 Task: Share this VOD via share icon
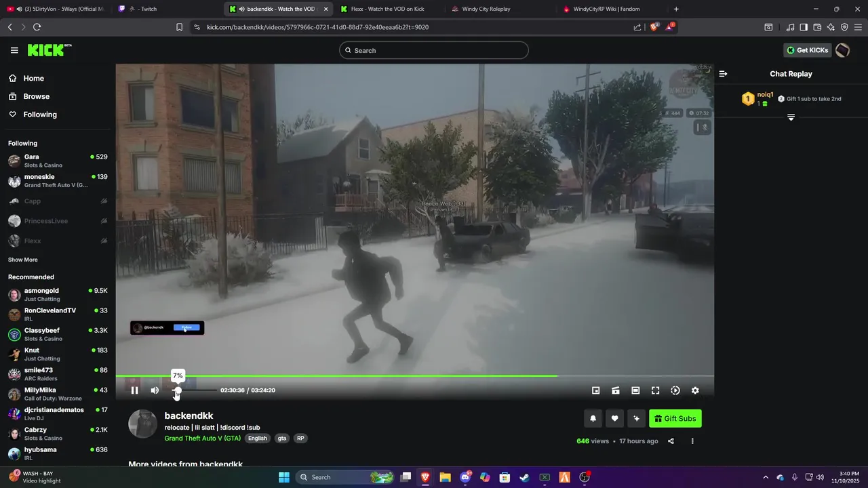point(671,441)
